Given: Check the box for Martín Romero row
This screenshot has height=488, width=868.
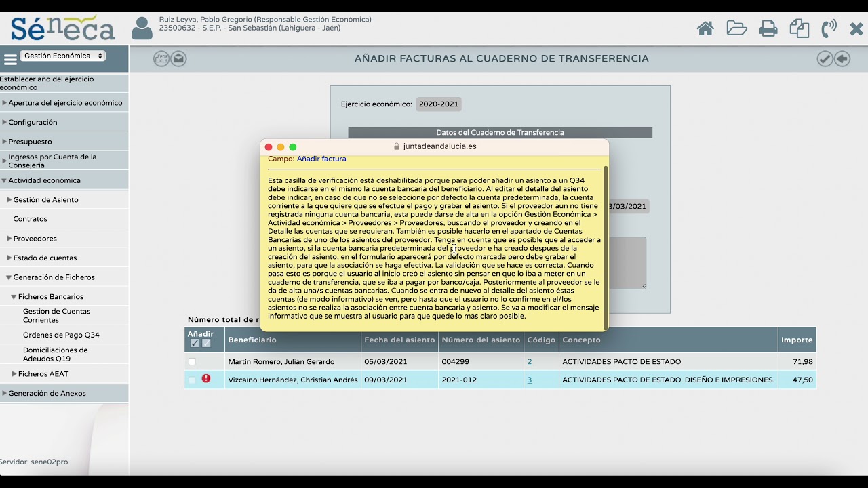Looking at the screenshot, I should click(x=193, y=362).
